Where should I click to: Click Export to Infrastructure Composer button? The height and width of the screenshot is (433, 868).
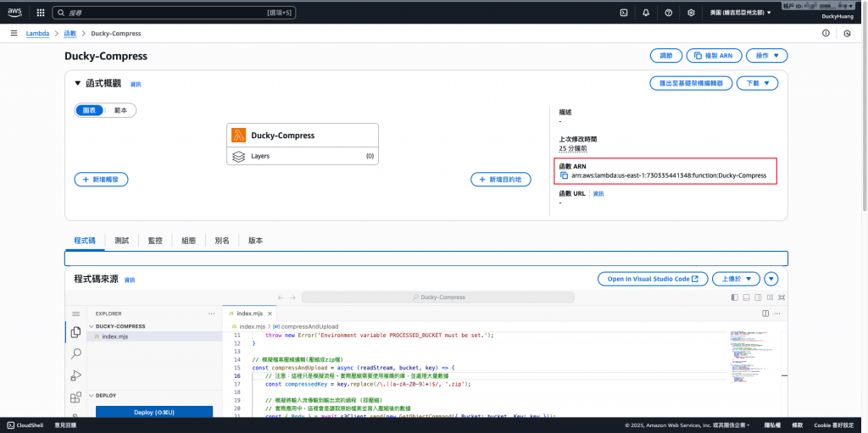point(691,83)
